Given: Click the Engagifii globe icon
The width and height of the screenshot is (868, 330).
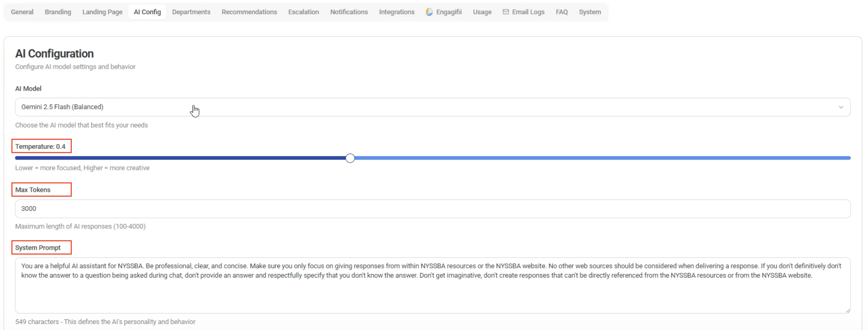Looking at the screenshot, I should click(429, 12).
